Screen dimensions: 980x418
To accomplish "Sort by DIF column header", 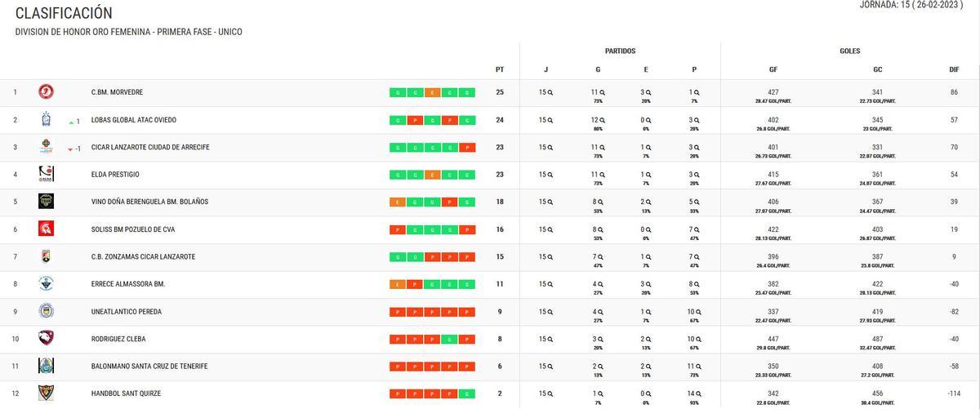I will (x=954, y=70).
